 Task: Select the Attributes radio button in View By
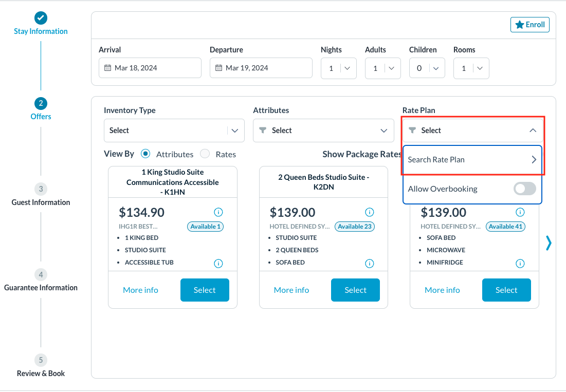click(145, 154)
